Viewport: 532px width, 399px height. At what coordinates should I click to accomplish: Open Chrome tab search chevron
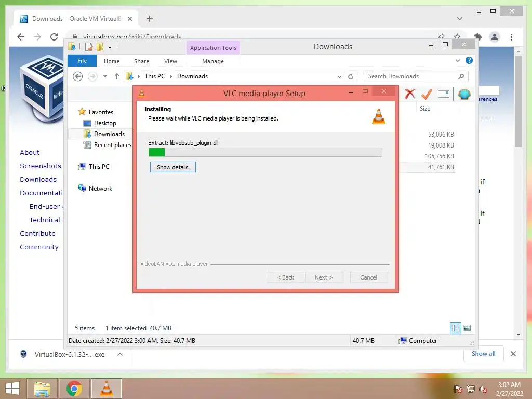coord(460,19)
